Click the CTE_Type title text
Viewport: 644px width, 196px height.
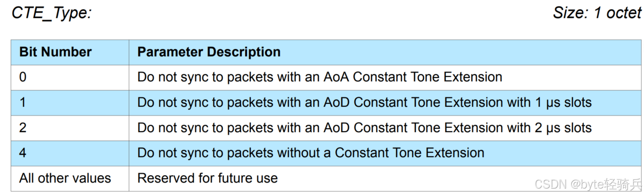click(x=52, y=13)
